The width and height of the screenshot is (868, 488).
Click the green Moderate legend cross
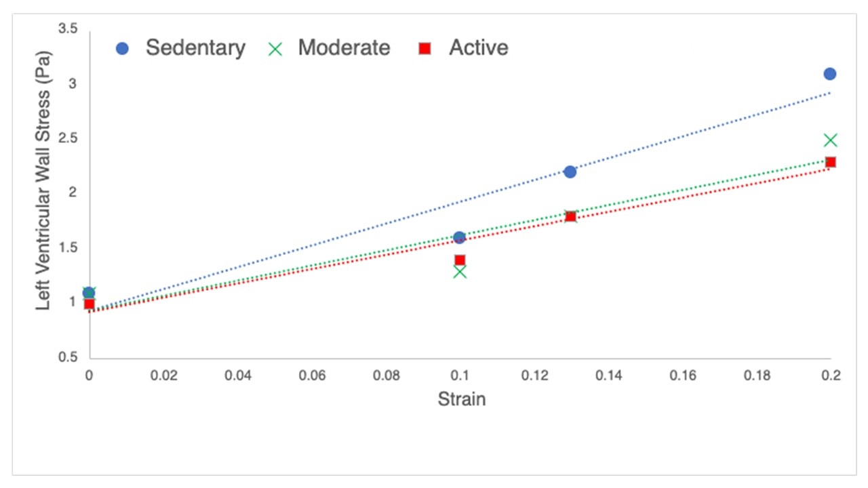(275, 49)
